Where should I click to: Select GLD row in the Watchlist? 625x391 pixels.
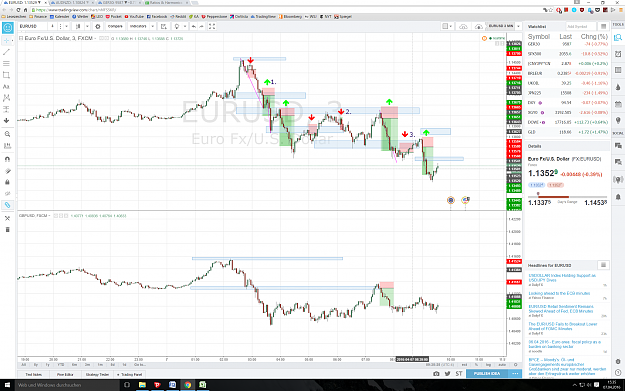[567, 132]
